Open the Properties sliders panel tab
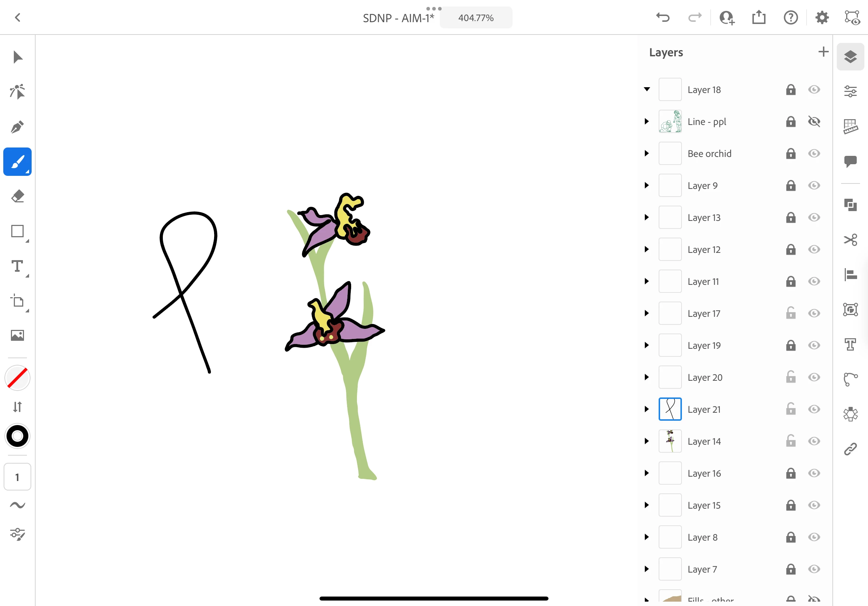 point(850,92)
